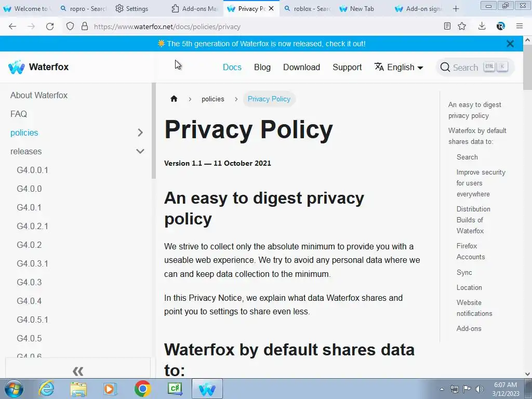The width and height of the screenshot is (532, 399).
Task: Switch to the Welcome to Waterfox tab
Action: point(28,9)
